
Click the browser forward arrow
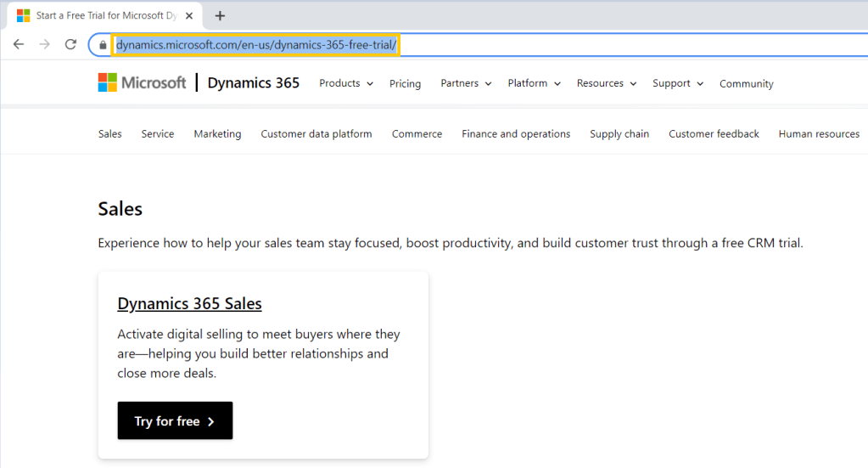pyautogui.click(x=45, y=44)
